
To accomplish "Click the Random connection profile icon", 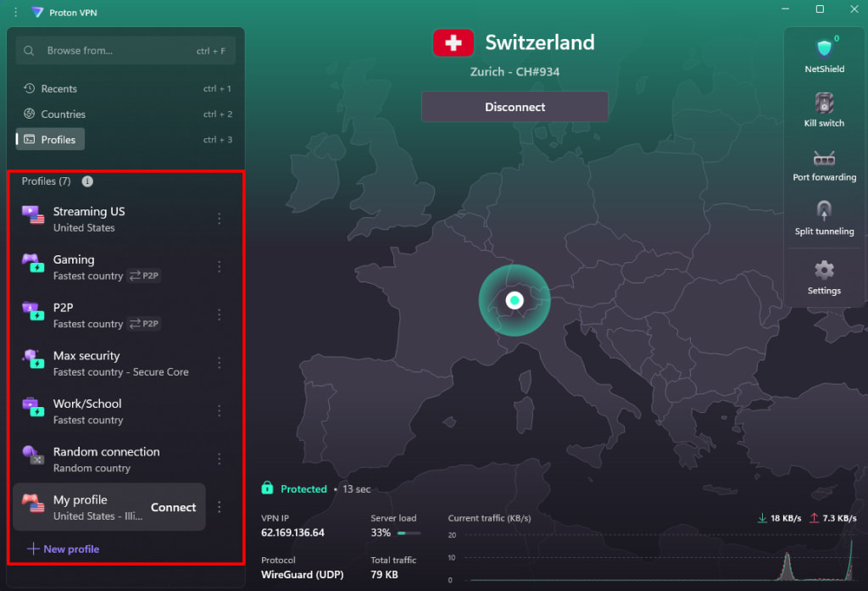I will 33,454.
